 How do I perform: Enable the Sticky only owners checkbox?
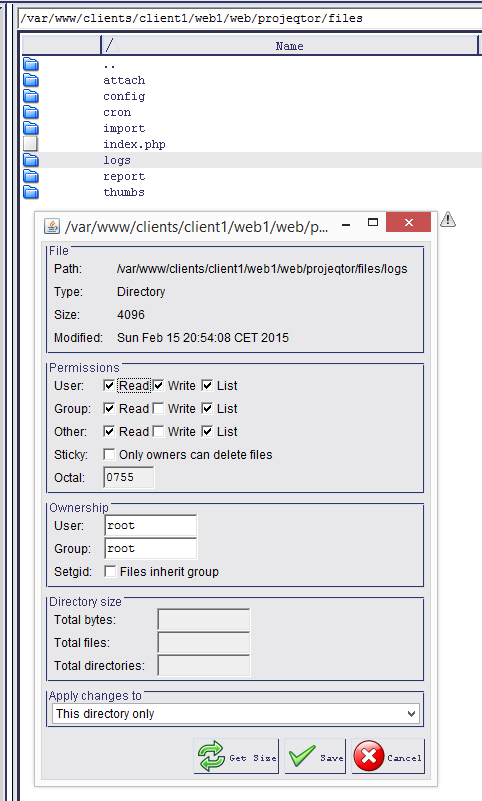(x=109, y=454)
